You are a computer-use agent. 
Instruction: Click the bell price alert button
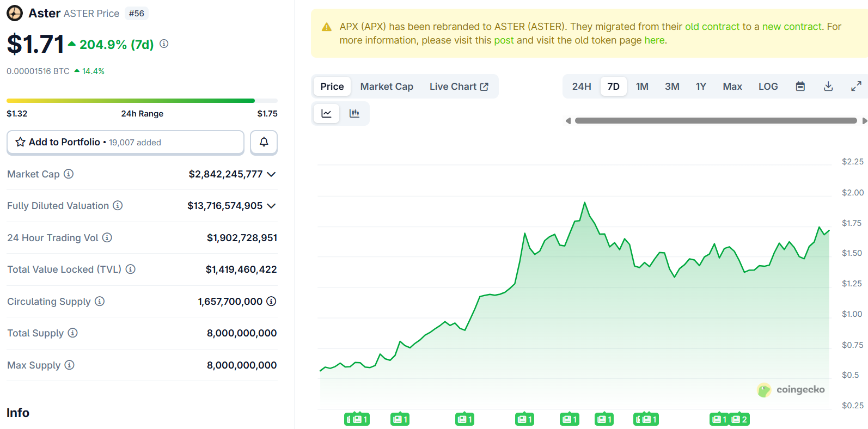tap(264, 142)
